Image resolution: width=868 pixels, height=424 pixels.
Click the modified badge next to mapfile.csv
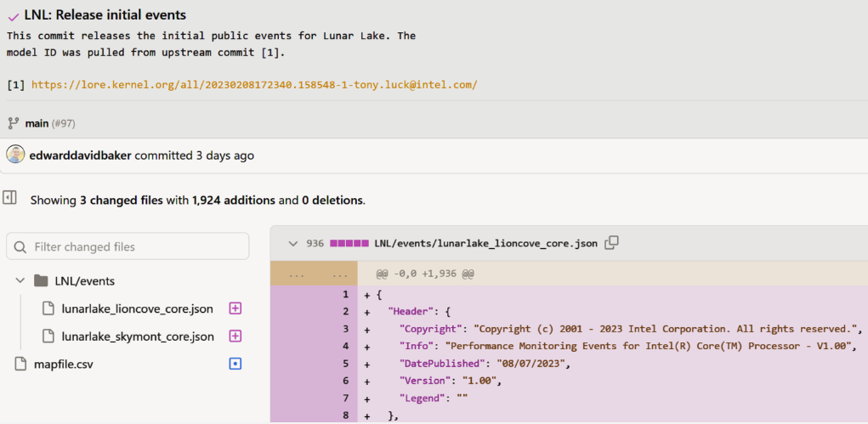click(235, 365)
